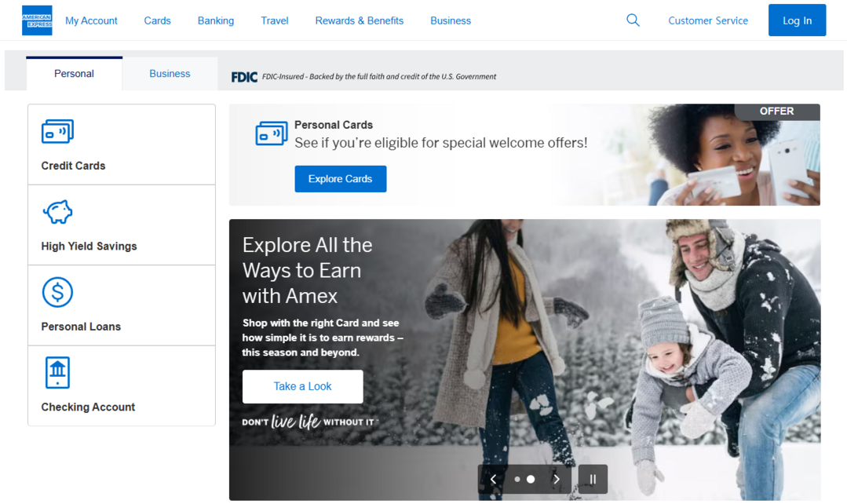The image size is (847, 504).
Task: Select the first carousel dot
Action: click(517, 479)
